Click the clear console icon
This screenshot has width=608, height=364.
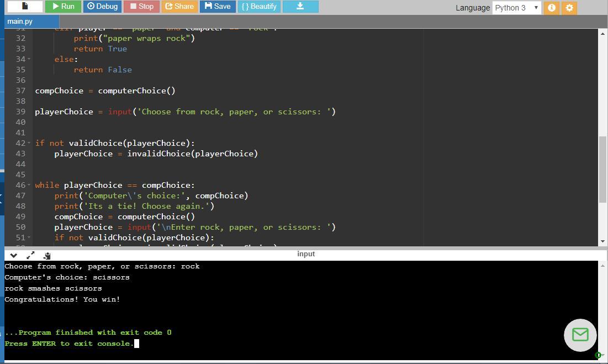click(47, 255)
